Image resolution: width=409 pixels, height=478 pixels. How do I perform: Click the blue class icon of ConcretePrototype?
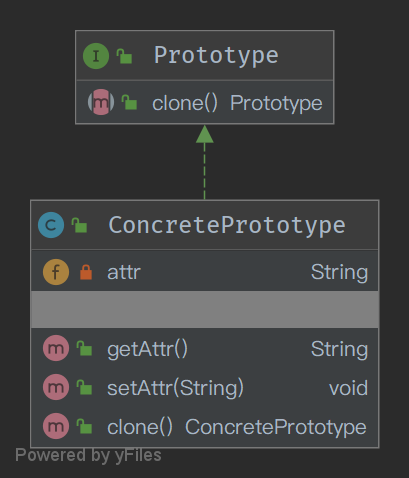pos(51,225)
